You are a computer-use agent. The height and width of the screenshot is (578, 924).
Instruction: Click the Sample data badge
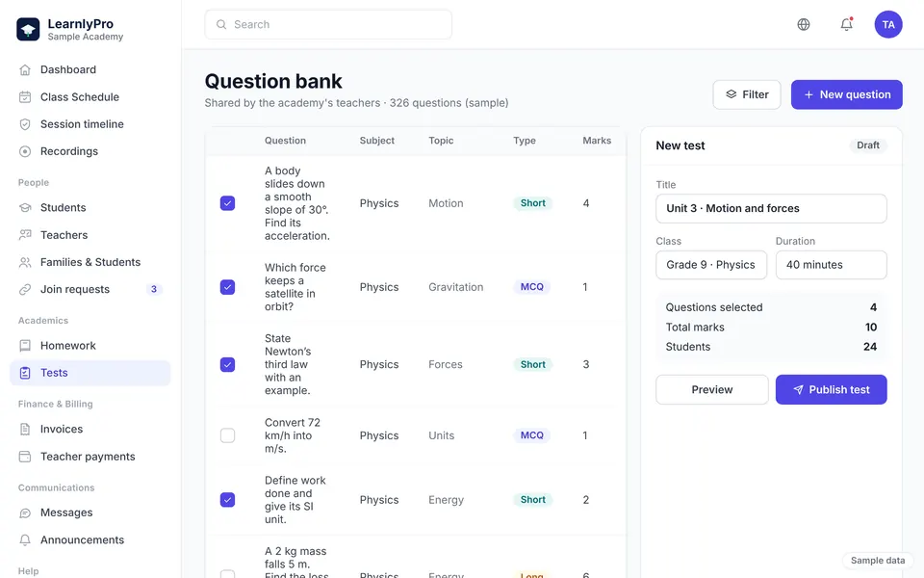[878, 561]
